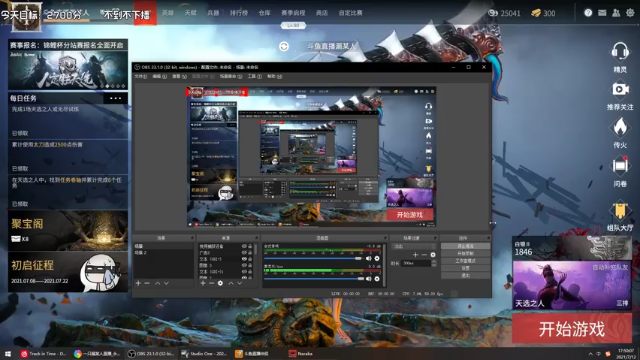Open the 精灵 headset icon in the game sidebar
The height and width of the screenshot is (360, 640).
(x=620, y=52)
